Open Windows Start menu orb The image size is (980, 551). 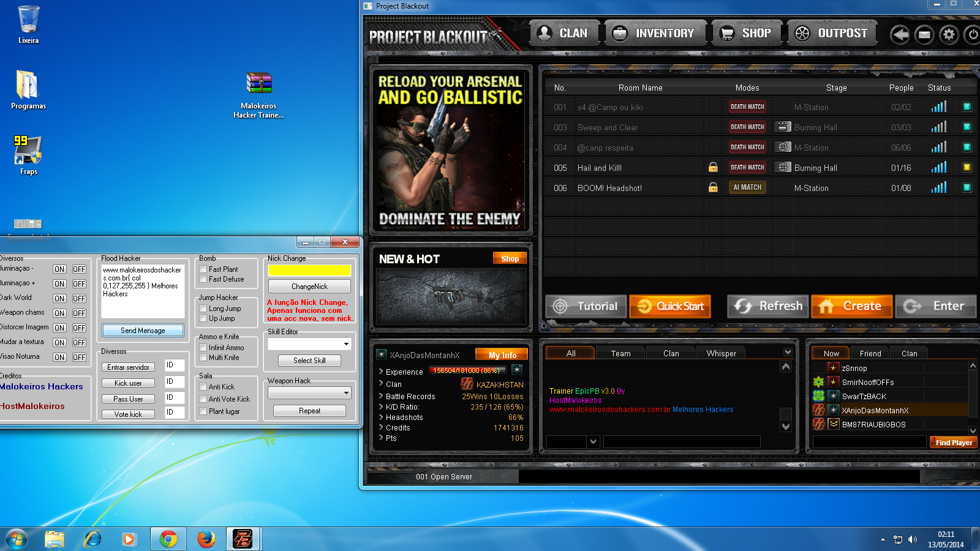[16, 539]
